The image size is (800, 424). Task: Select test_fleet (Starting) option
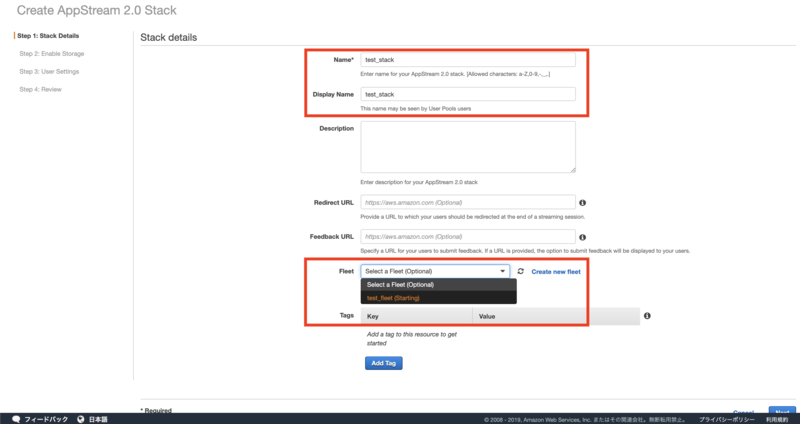click(439, 298)
